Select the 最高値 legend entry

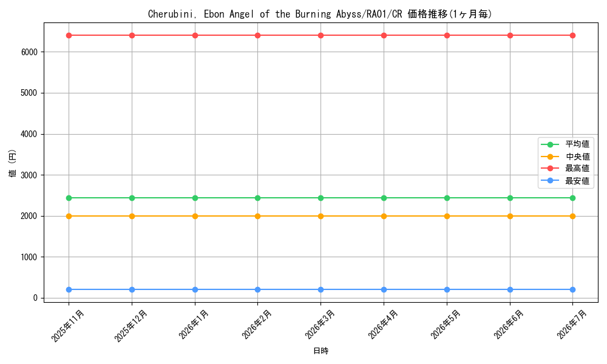(x=565, y=168)
